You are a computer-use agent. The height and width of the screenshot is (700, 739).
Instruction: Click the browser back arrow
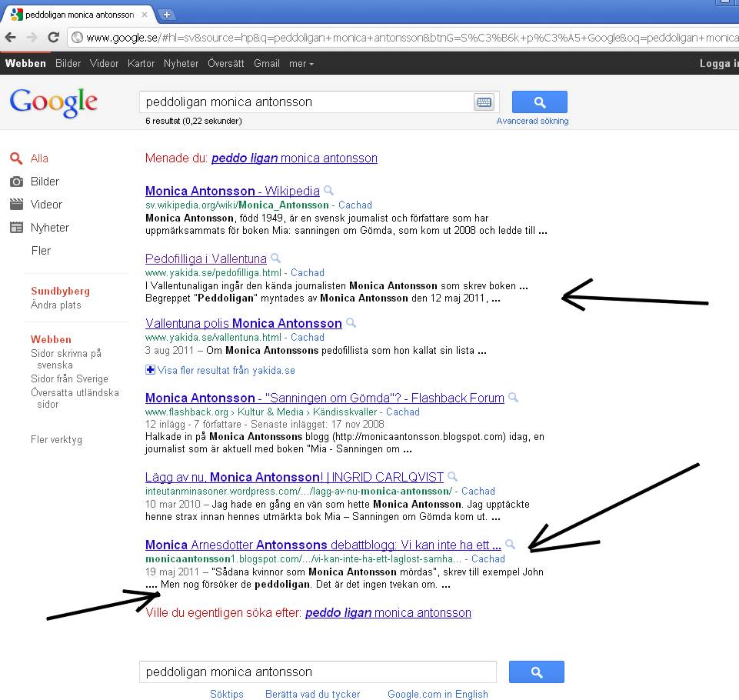pos(11,37)
